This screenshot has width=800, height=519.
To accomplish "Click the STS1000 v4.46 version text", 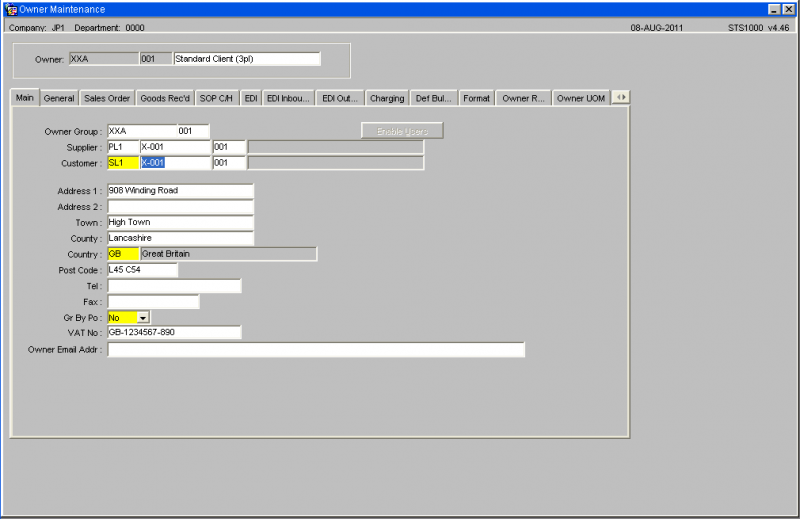I will [758, 28].
